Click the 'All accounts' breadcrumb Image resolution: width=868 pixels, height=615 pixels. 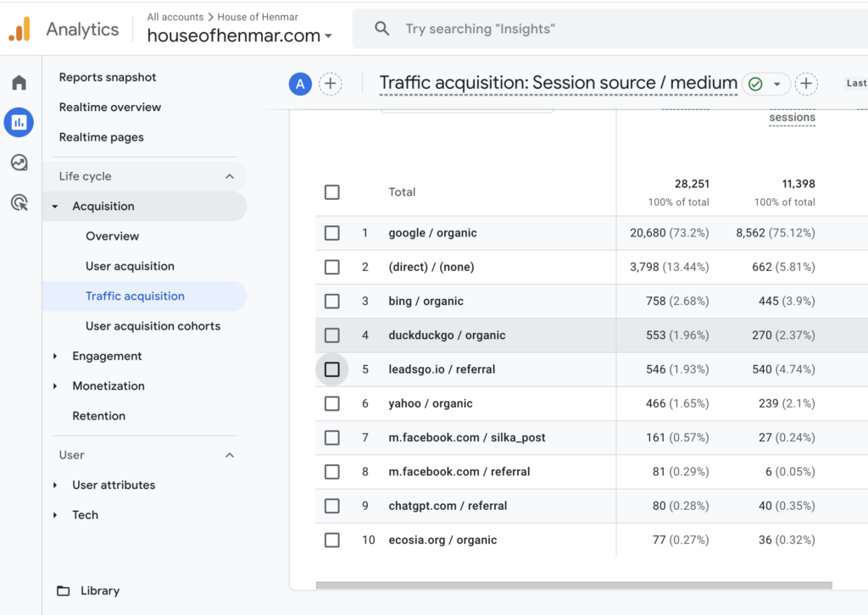pyautogui.click(x=175, y=17)
